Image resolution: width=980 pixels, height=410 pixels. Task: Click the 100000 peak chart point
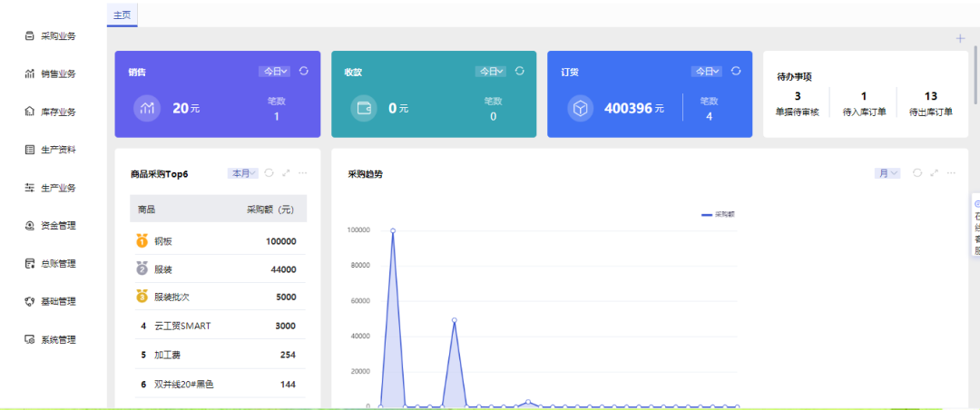click(x=393, y=230)
